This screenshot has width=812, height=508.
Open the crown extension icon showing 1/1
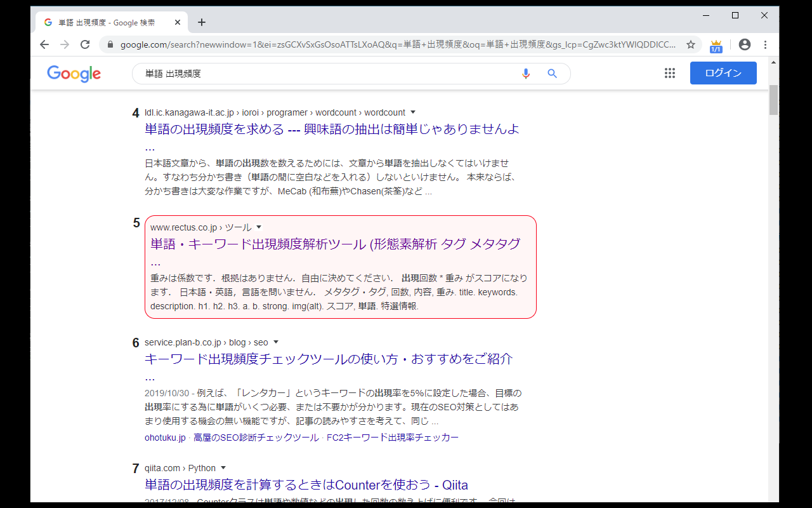[x=716, y=46]
